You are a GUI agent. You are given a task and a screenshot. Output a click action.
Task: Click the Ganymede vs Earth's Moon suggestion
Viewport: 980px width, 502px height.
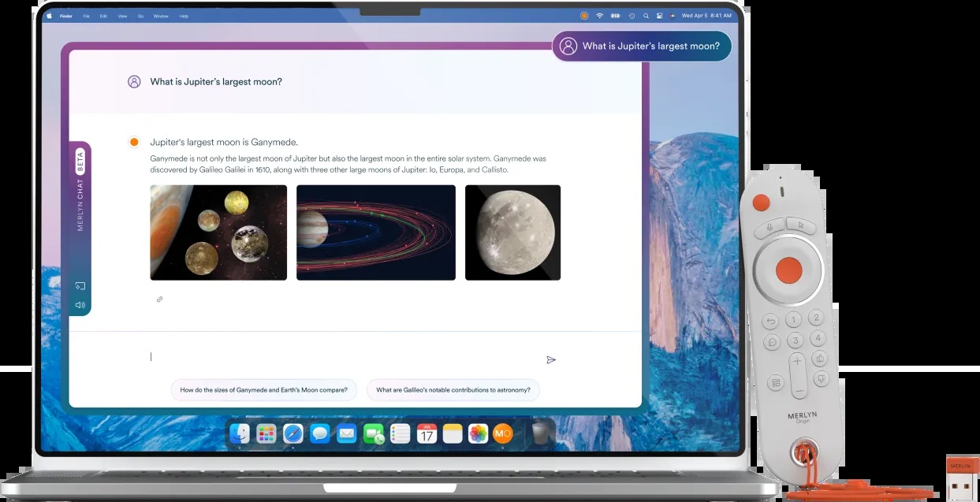(264, 389)
